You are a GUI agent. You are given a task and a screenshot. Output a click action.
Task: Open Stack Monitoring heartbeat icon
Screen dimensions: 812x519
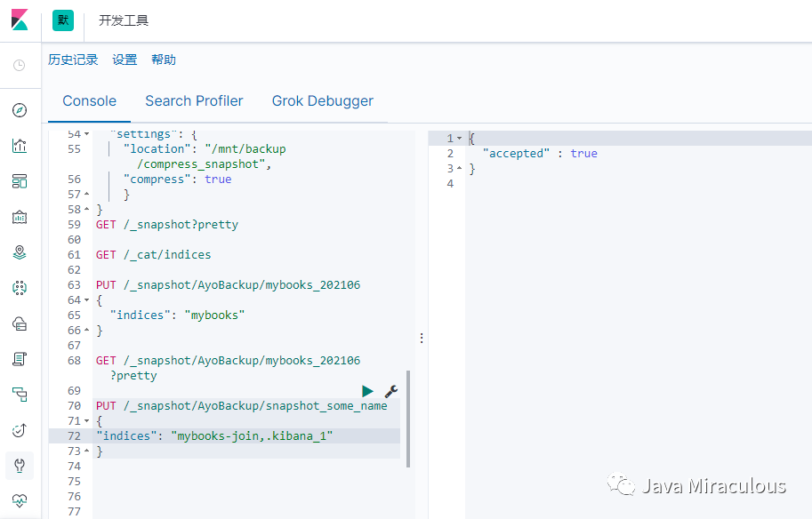point(20,500)
